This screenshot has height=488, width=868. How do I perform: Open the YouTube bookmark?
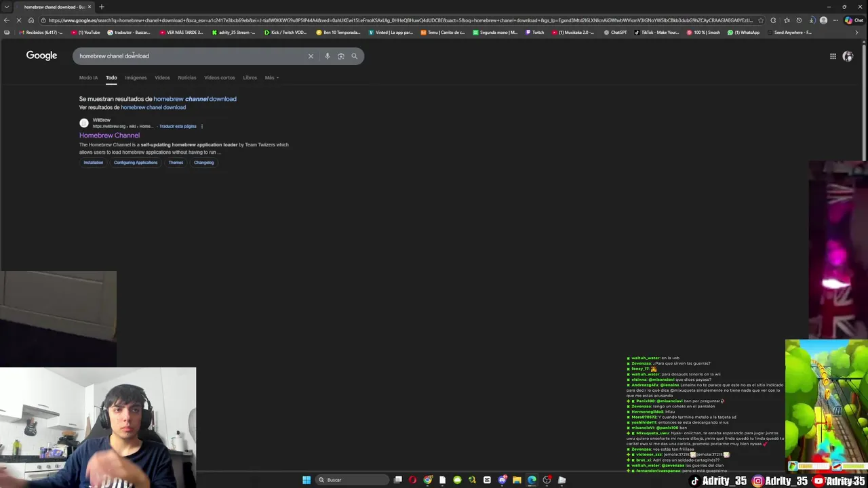pyautogui.click(x=86, y=33)
